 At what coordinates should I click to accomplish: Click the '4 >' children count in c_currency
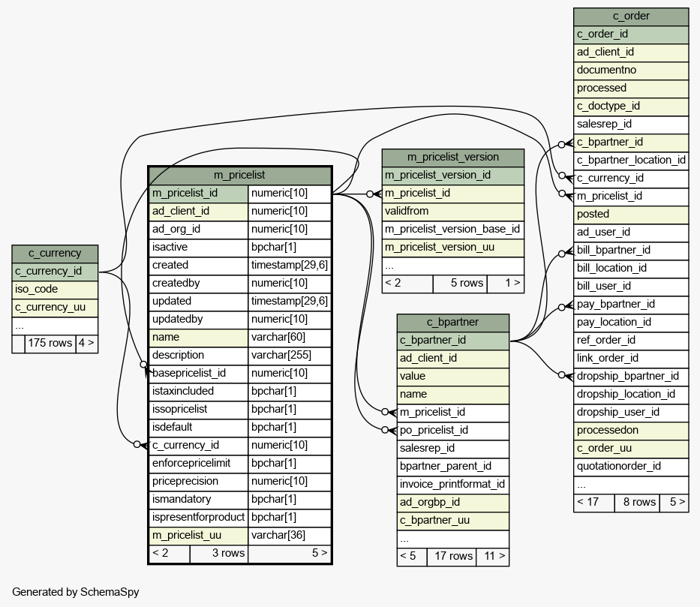click(x=86, y=343)
